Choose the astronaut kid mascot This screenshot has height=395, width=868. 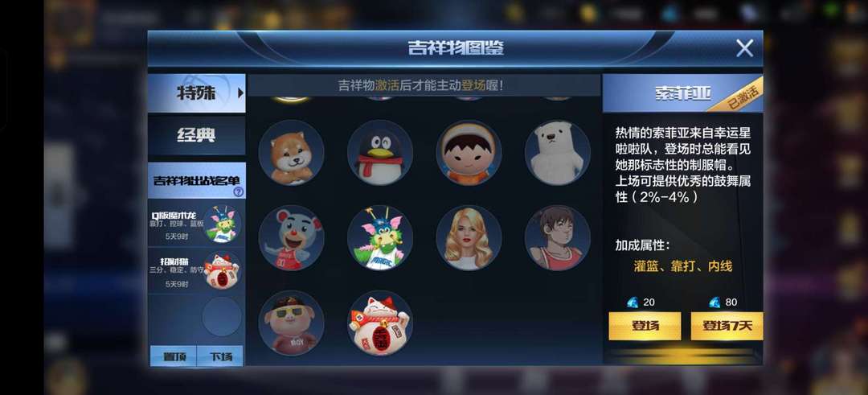[469, 152]
